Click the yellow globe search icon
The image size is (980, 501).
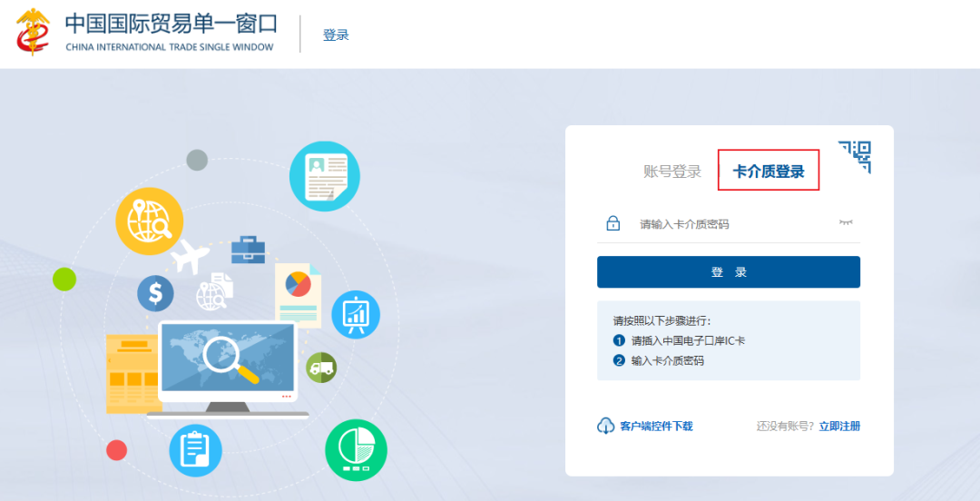(150, 221)
